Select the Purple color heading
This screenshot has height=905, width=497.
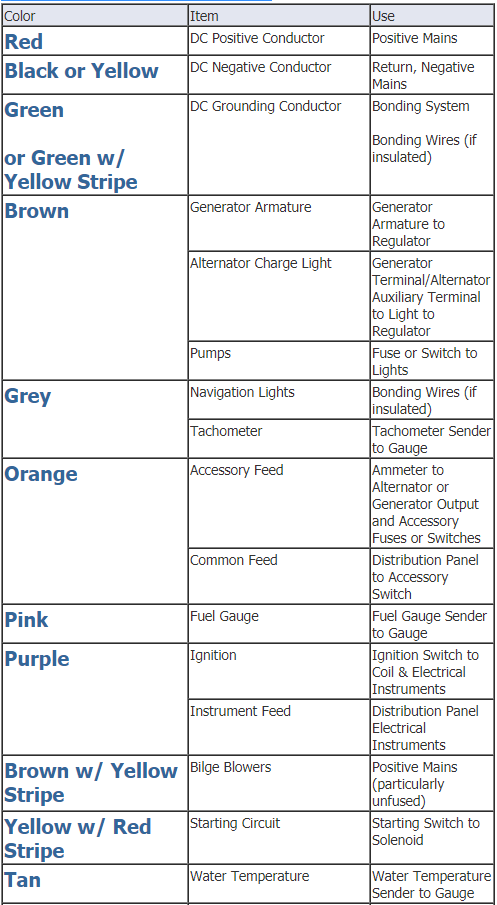click(37, 660)
